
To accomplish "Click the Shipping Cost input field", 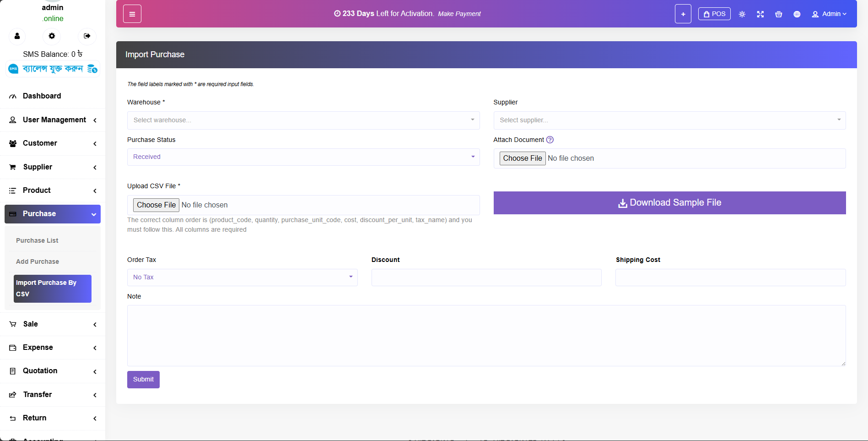I will pos(730,277).
